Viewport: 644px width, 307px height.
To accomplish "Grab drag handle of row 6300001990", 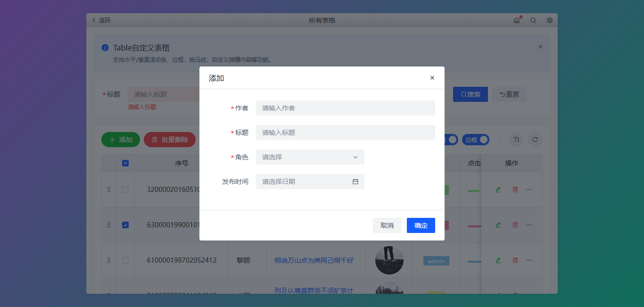I will pyautogui.click(x=109, y=225).
